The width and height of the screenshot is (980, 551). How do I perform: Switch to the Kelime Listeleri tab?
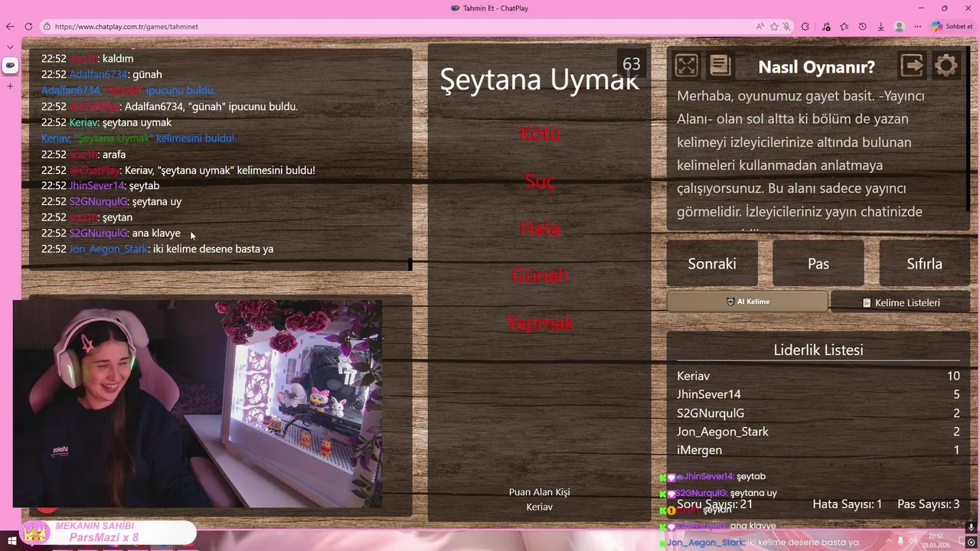pos(900,302)
